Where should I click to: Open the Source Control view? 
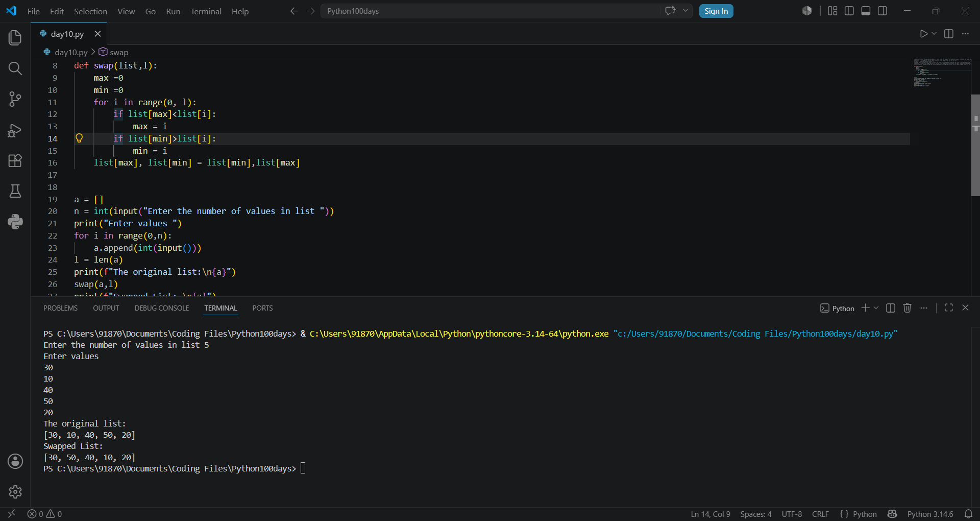point(15,99)
